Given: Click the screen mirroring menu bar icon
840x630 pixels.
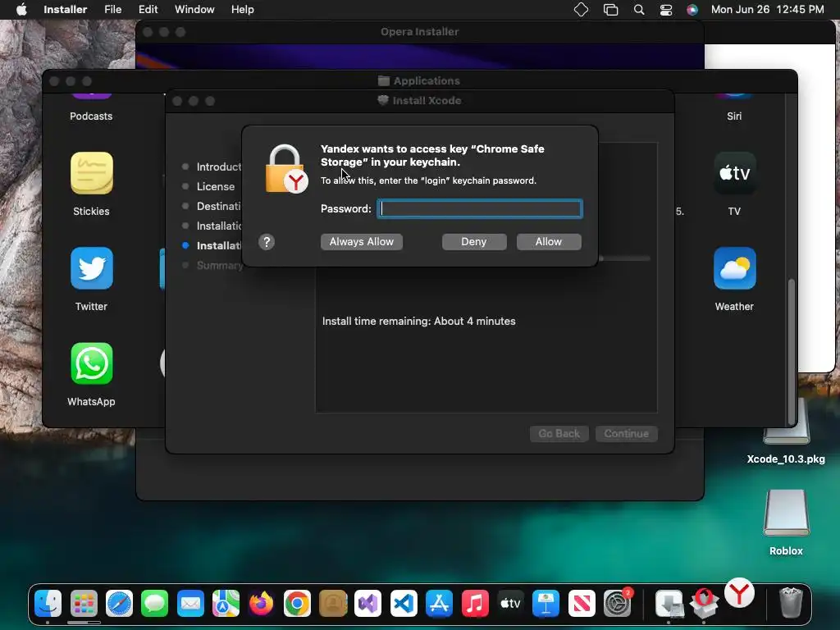Looking at the screenshot, I should click(x=610, y=10).
